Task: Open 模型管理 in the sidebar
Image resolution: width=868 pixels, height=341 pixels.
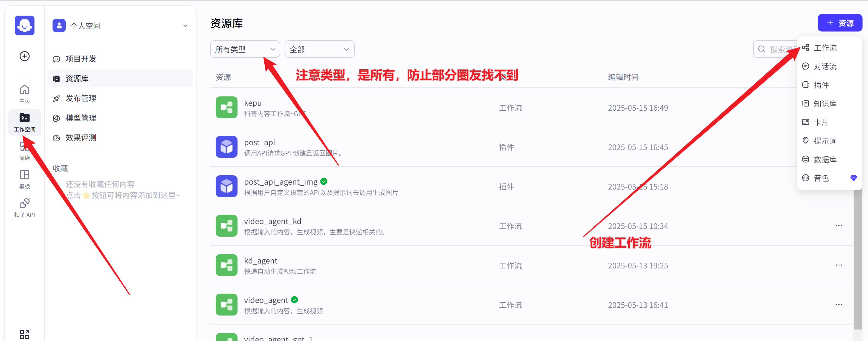Action: [121, 118]
